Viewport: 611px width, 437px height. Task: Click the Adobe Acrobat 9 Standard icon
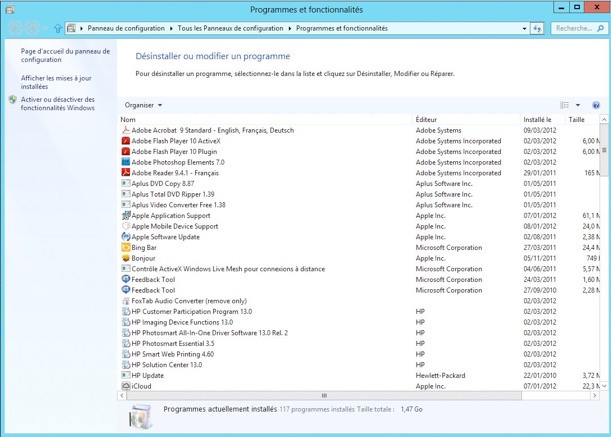(126, 130)
